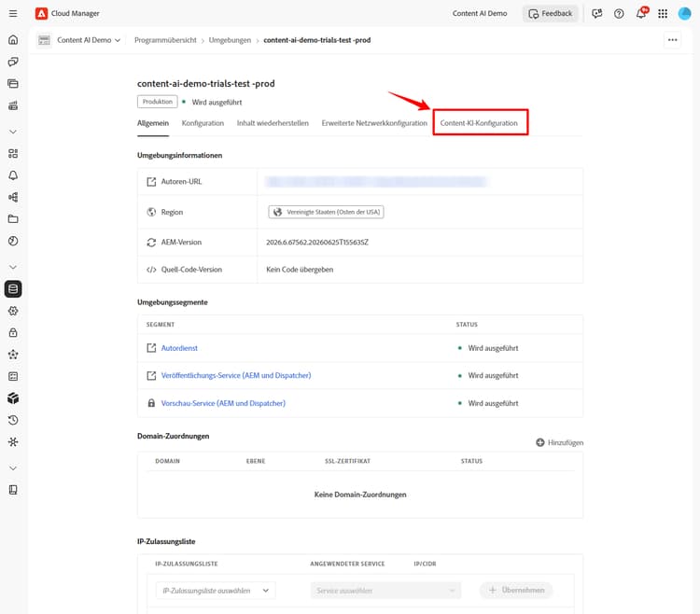Click the Keine Domain-Zuordnungen message
The image size is (700, 614).
click(x=360, y=495)
